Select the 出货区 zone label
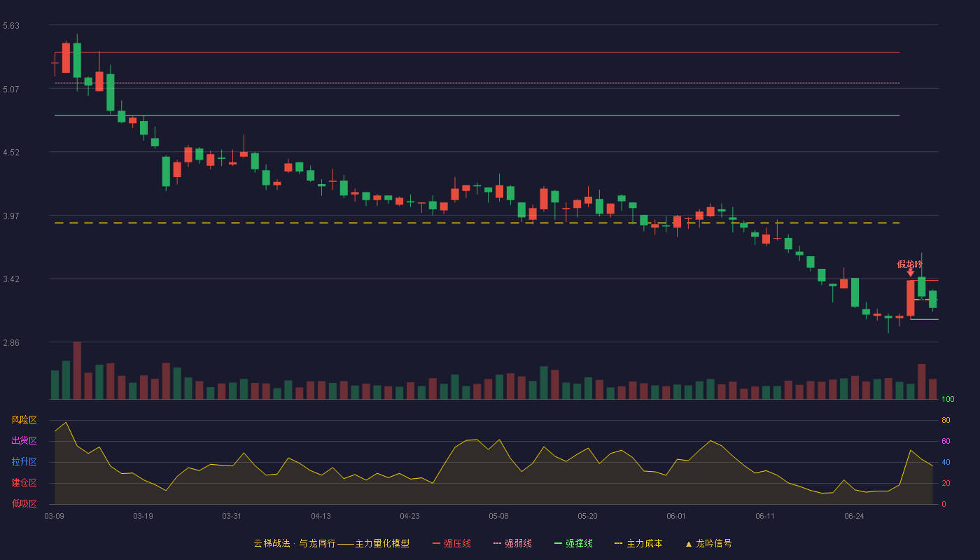Viewport: 980px width, 560px height. pos(24,441)
